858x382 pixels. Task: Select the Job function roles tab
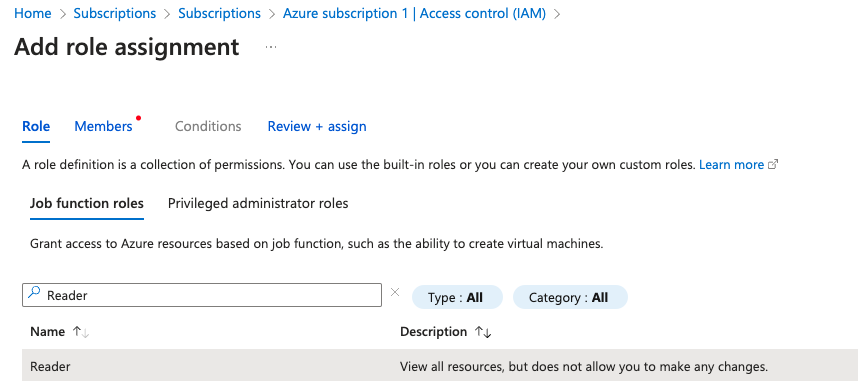click(86, 204)
